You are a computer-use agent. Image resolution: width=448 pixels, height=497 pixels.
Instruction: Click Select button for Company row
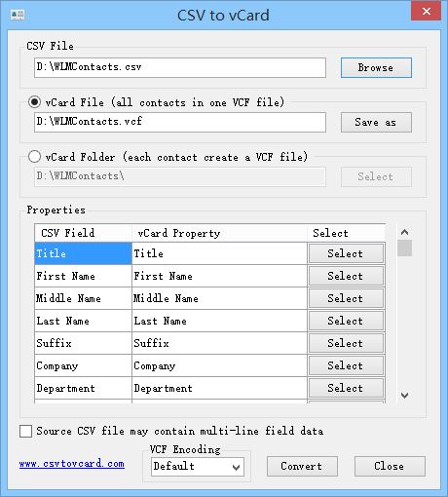point(346,365)
